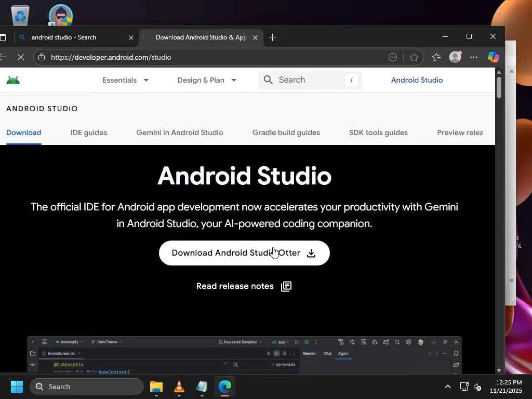Select the Download Android Studio & App tab

coord(200,37)
